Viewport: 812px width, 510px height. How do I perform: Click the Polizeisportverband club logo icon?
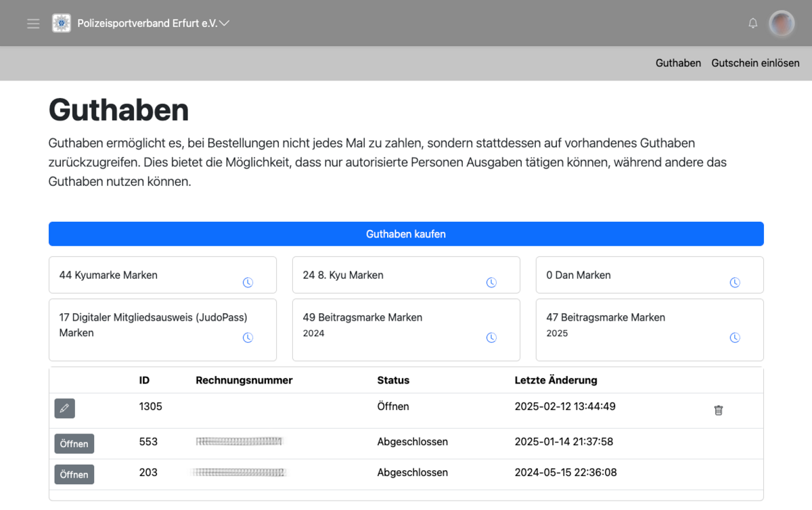point(62,24)
